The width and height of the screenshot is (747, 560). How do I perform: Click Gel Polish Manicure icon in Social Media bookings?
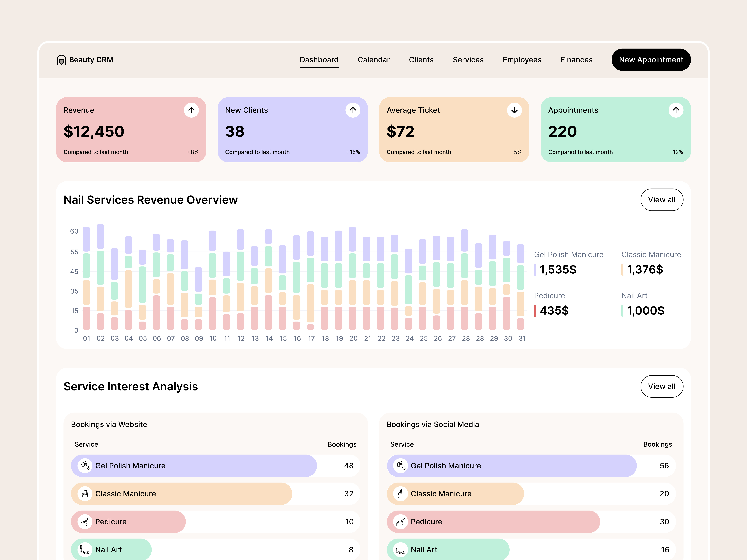[400, 466]
